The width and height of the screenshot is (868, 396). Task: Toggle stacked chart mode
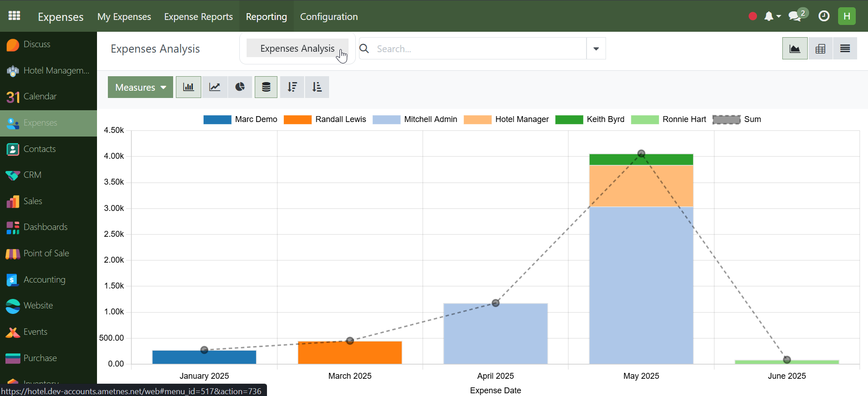coord(266,87)
